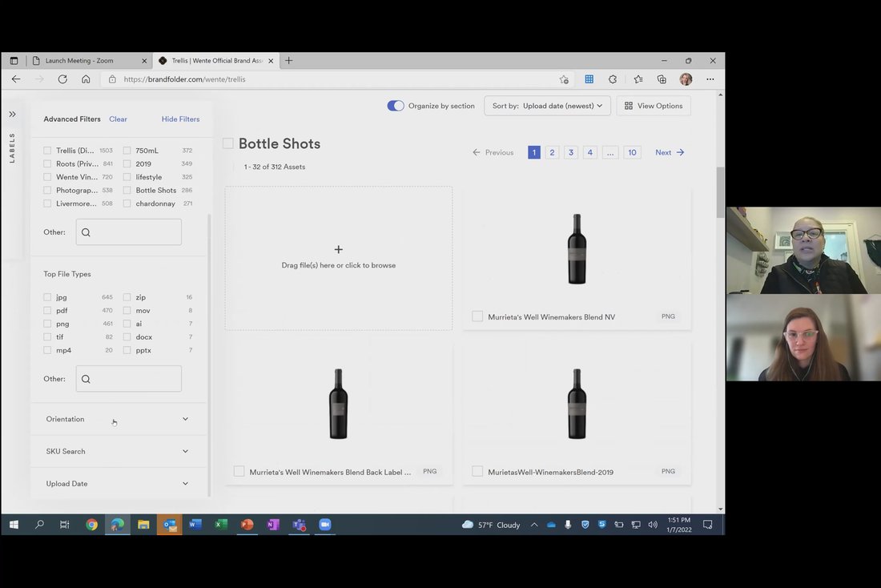Image resolution: width=881 pixels, height=588 pixels.
Task: Open View Options menu
Action: coord(654,106)
